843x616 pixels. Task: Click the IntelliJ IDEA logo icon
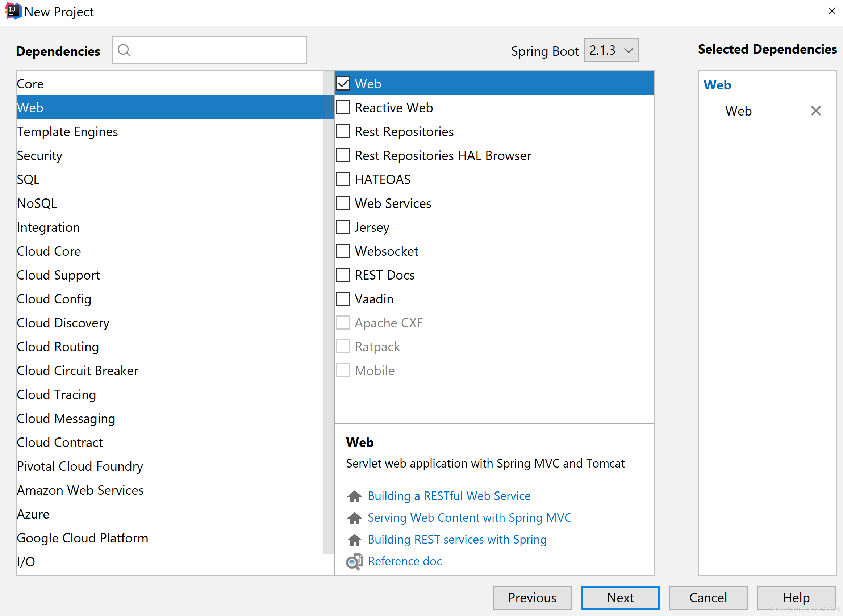coord(13,11)
